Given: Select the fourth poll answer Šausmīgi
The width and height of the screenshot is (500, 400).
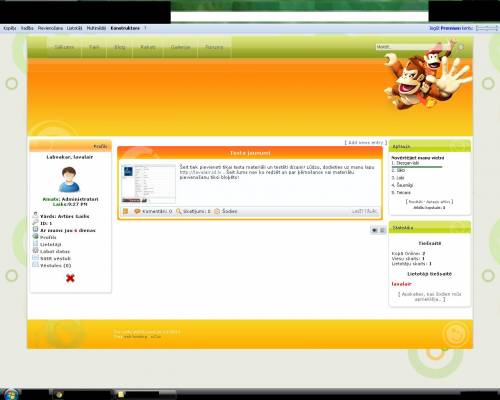Looking at the screenshot, I should coord(402,185).
